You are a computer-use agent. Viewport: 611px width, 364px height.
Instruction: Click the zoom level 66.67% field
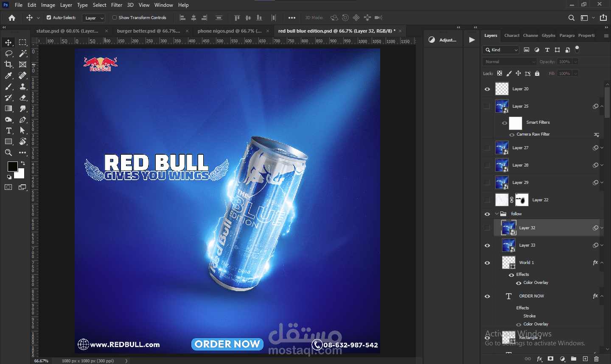[x=42, y=361]
